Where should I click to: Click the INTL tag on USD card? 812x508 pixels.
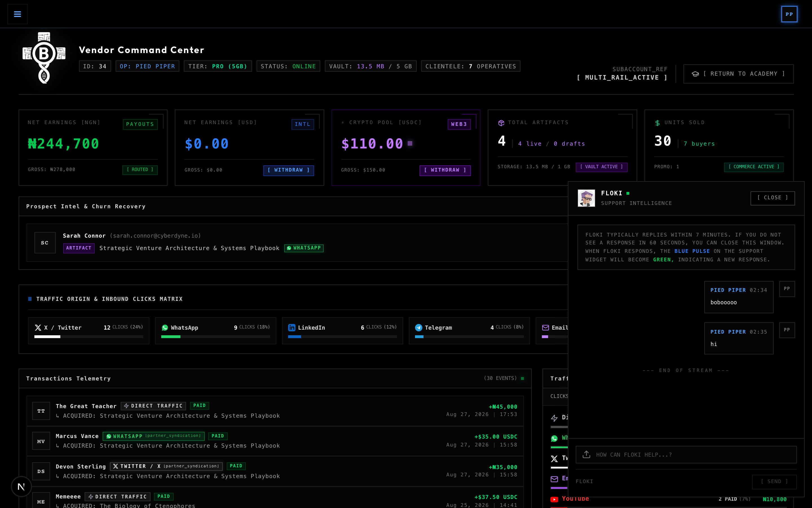[x=302, y=124]
